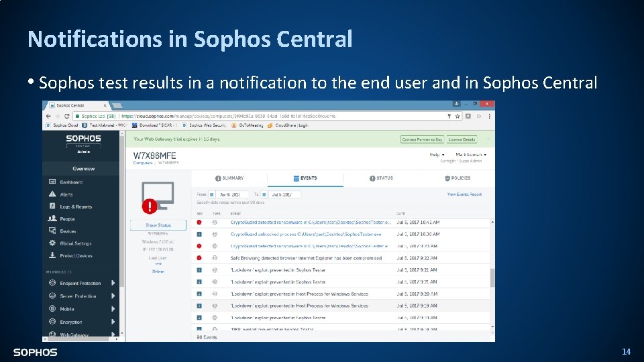Click the type icon of Safe Browsing event
The height and width of the screenshot is (362, 644).
pyautogui.click(x=215, y=257)
